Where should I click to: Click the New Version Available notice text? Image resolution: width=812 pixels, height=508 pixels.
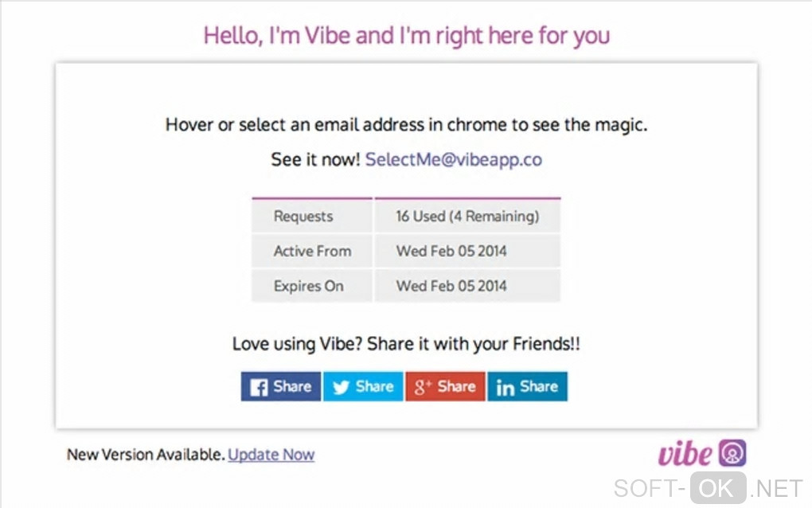(146, 455)
